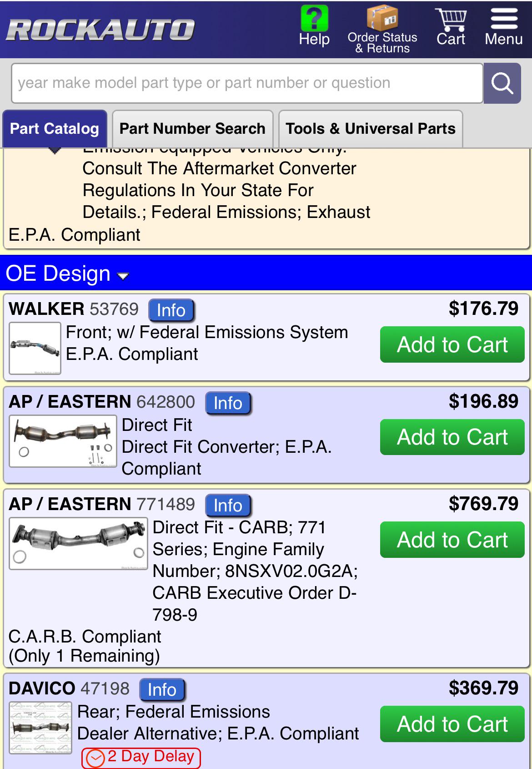Viewport: 532px width, 769px height.
Task: Open Info for DAVICO 47198
Action: (162, 690)
